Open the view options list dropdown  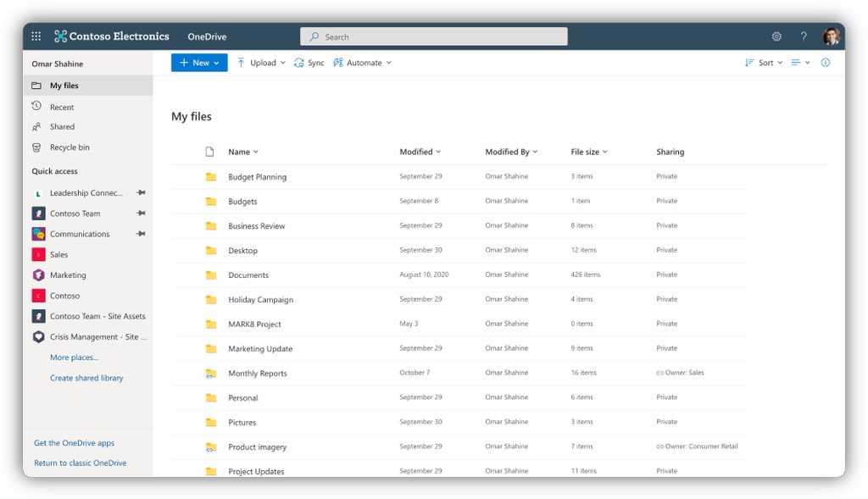tap(800, 63)
